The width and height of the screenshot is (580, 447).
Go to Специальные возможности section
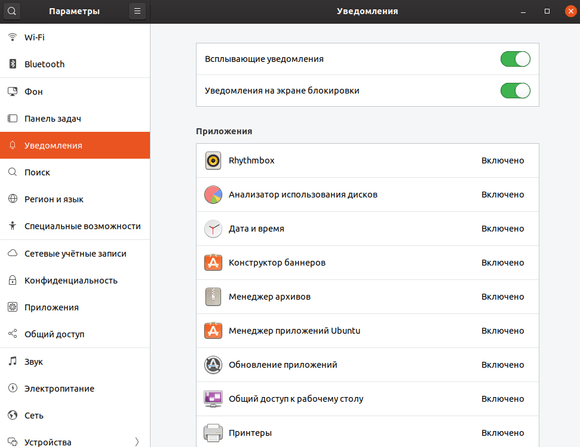(75, 226)
